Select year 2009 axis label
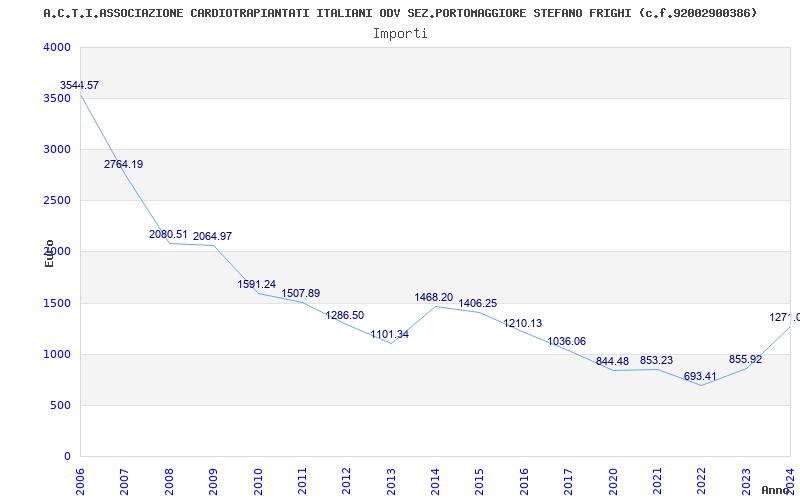Screen dimensions: 800x500 pos(213,481)
